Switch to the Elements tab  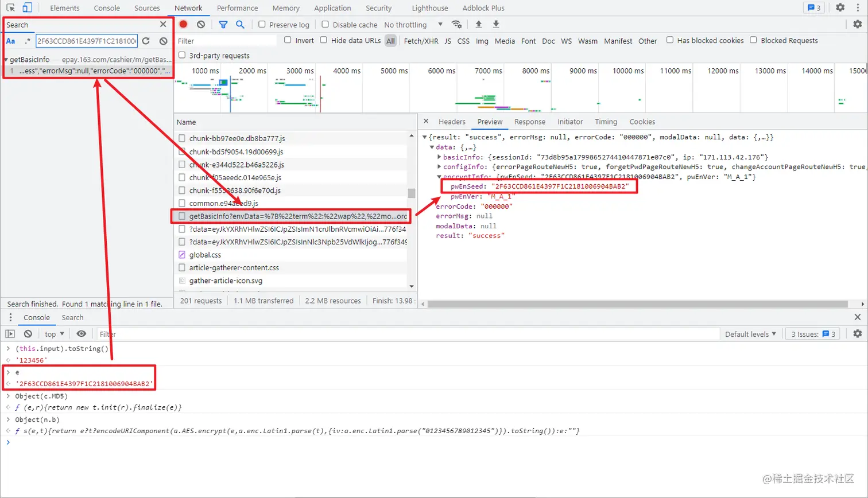(64, 8)
